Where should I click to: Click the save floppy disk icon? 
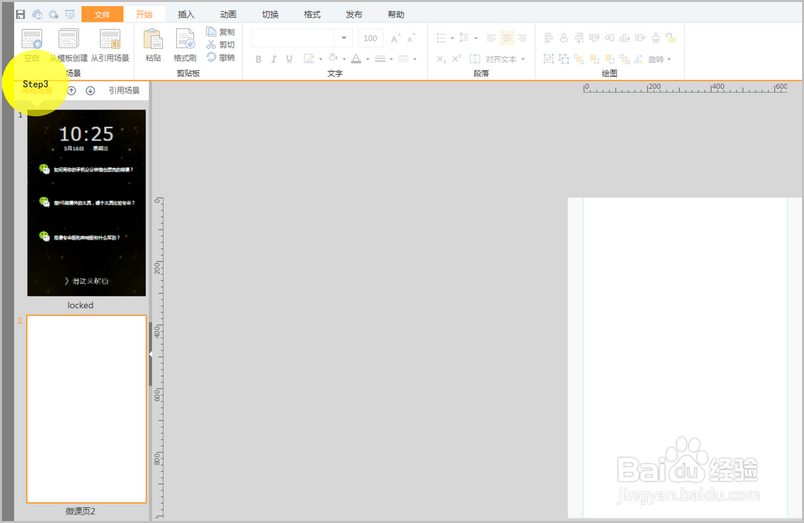pyautogui.click(x=21, y=14)
